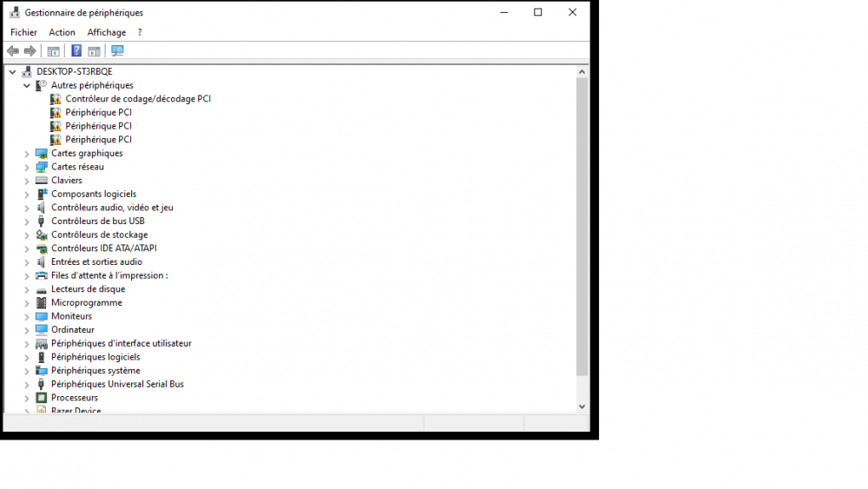Viewport: 868px width, 489px height.
Task: Collapse the Autres périphériques category
Action: click(x=27, y=85)
